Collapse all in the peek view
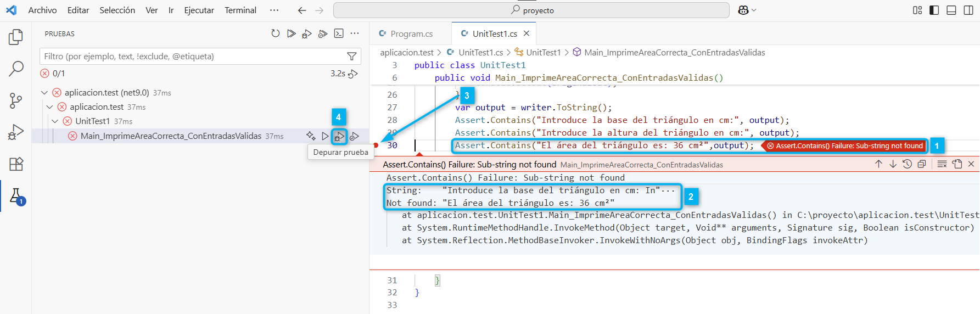The height and width of the screenshot is (314, 980). click(x=922, y=164)
